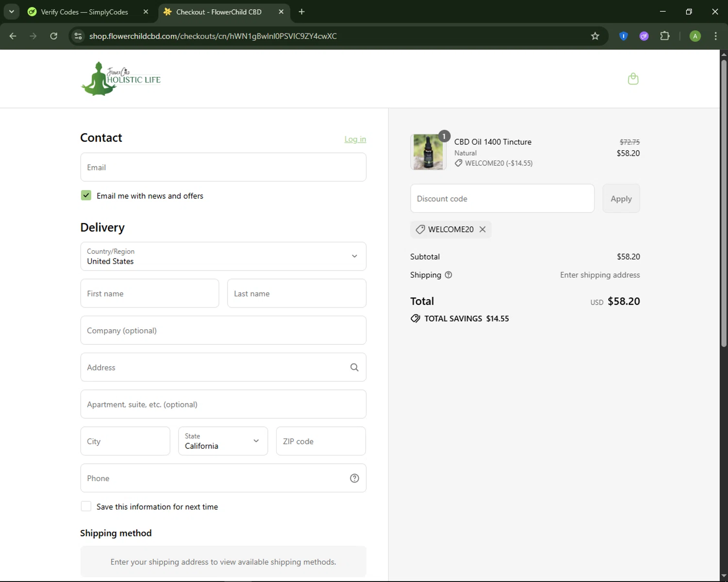Viewport: 728px width, 582px height.
Task: Open the State dropdown showing California
Action: [x=223, y=441]
